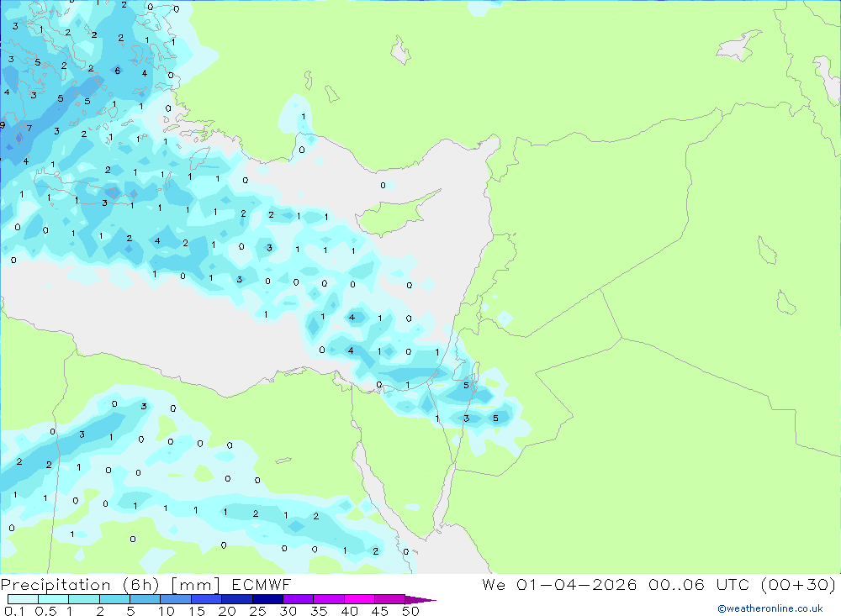The image size is (841, 616).
Task: Click the "We" weekday label
Action: pyautogui.click(x=494, y=584)
